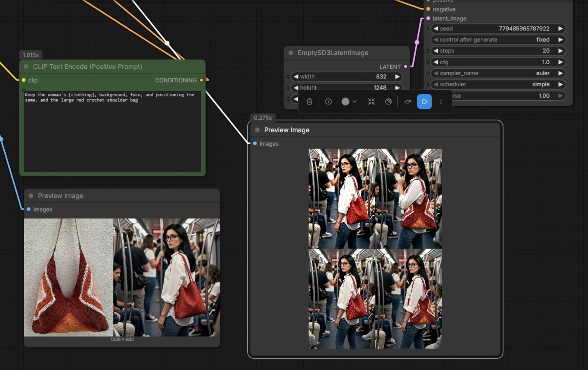Image resolution: width=588 pixels, height=370 pixels.
Task: Open more options three-dot menu in toolbar
Action: coord(441,102)
